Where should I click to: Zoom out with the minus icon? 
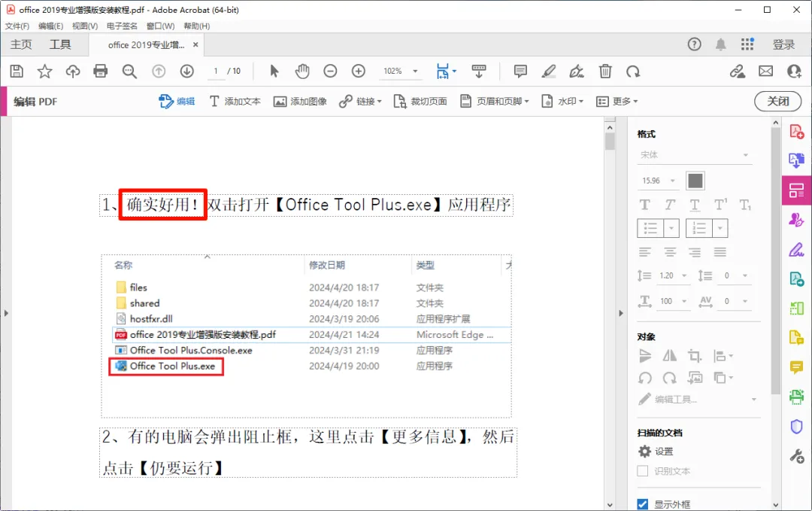click(x=330, y=71)
